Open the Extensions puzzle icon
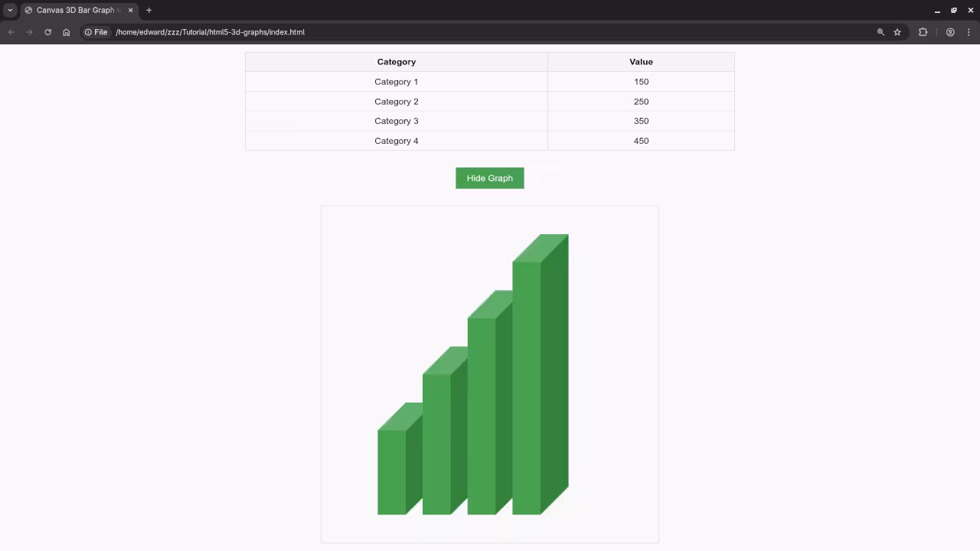This screenshot has height=551, width=980. coord(923,32)
